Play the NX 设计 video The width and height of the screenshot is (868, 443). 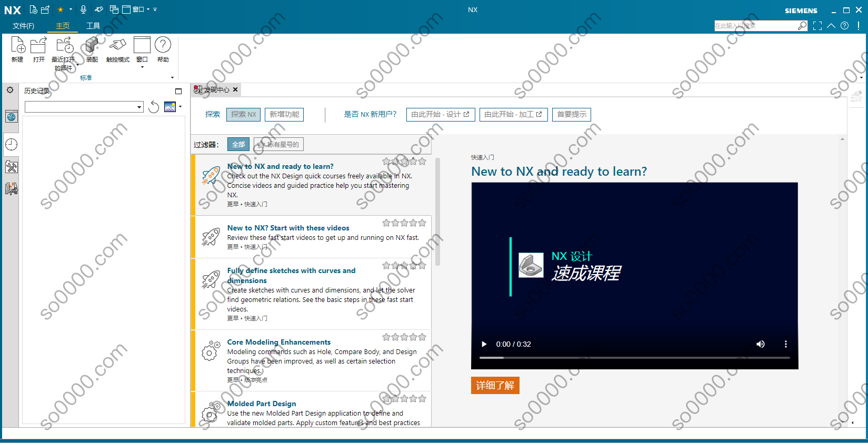click(484, 344)
